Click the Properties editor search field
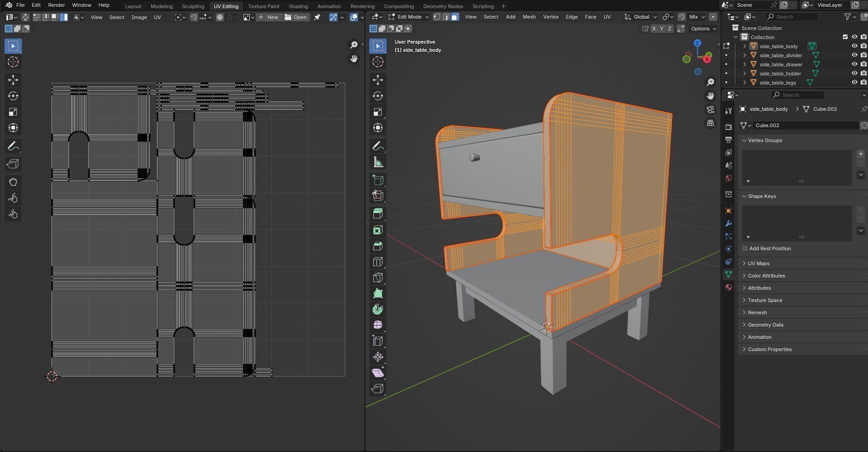Viewport: 868px width, 452px height. coord(797,95)
